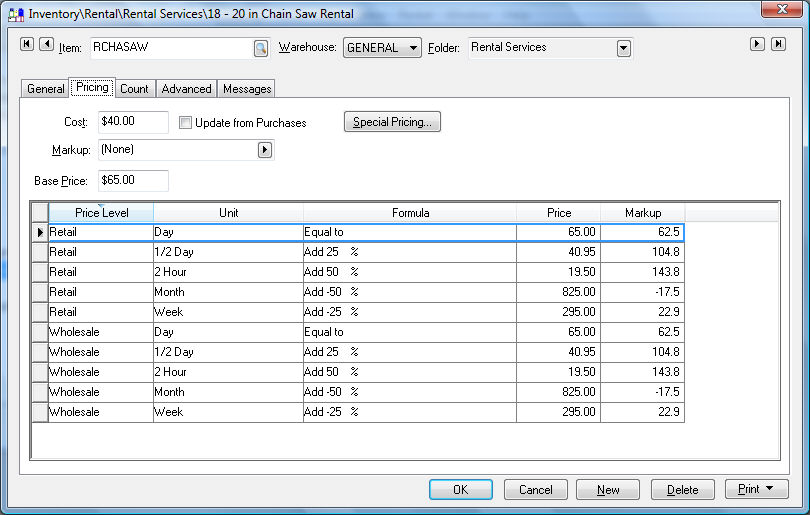Open the Messages tab
The image size is (810, 515).
tap(247, 89)
